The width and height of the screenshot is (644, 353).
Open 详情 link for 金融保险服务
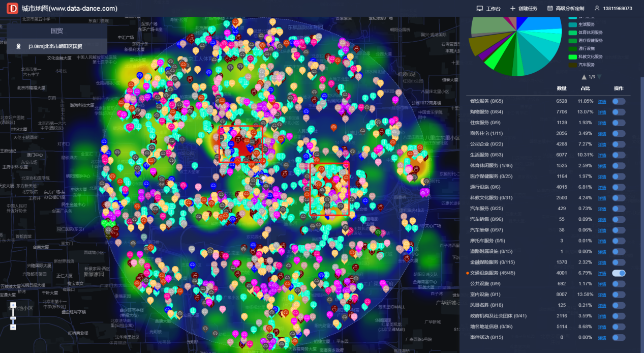pyautogui.click(x=602, y=262)
